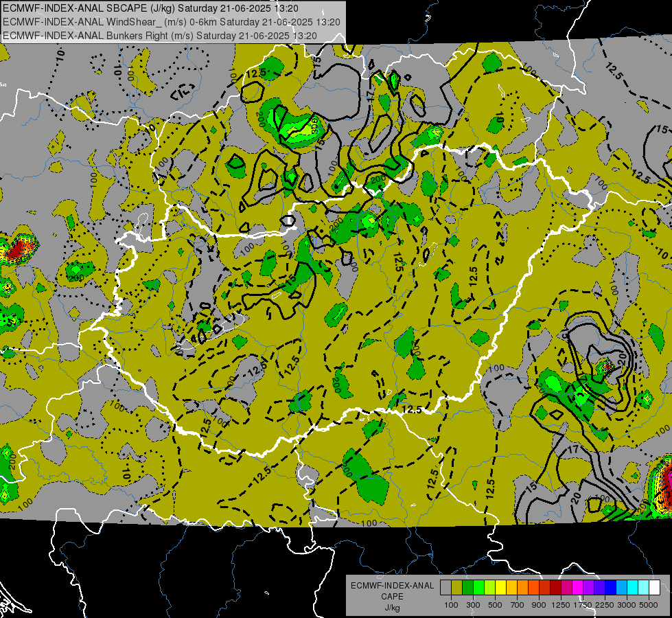The width and height of the screenshot is (672, 618).
Task: Click the 500 legend tick value
Action: [495, 605]
